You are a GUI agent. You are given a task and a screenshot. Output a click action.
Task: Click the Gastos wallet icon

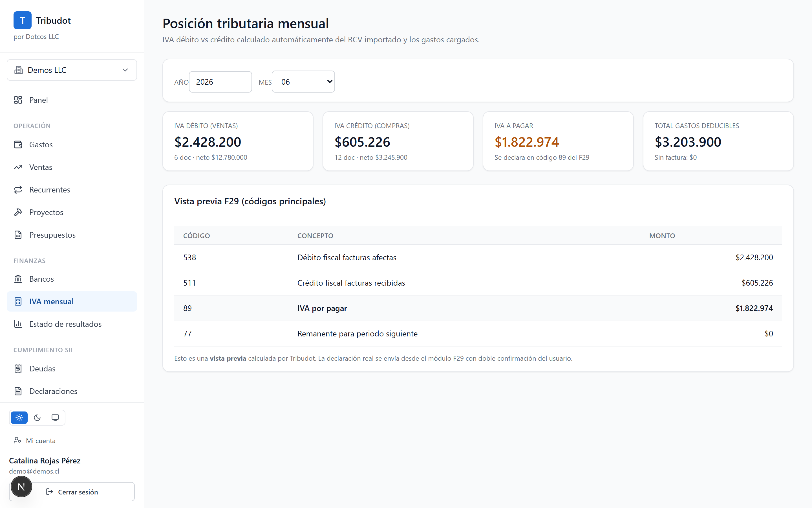pos(18,144)
